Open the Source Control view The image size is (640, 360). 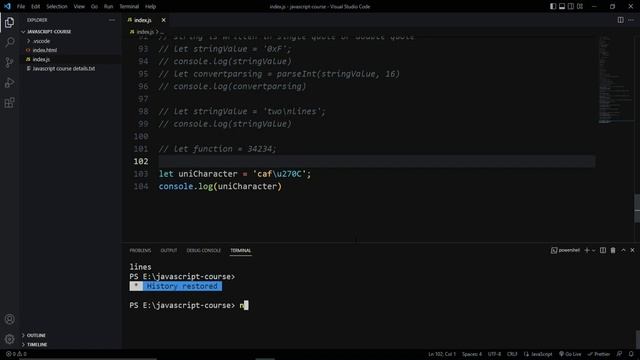[x=9, y=62]
